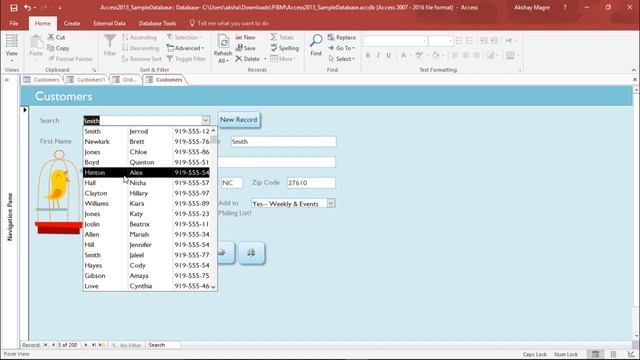Apply Bold formatting

(368, 55)
